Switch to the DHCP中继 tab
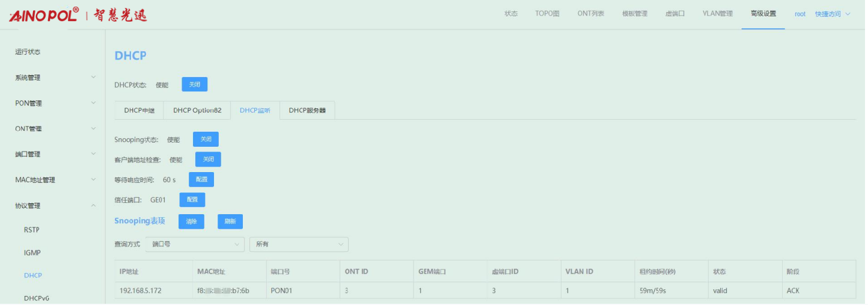The image size is (868, 305). (139, 111)
